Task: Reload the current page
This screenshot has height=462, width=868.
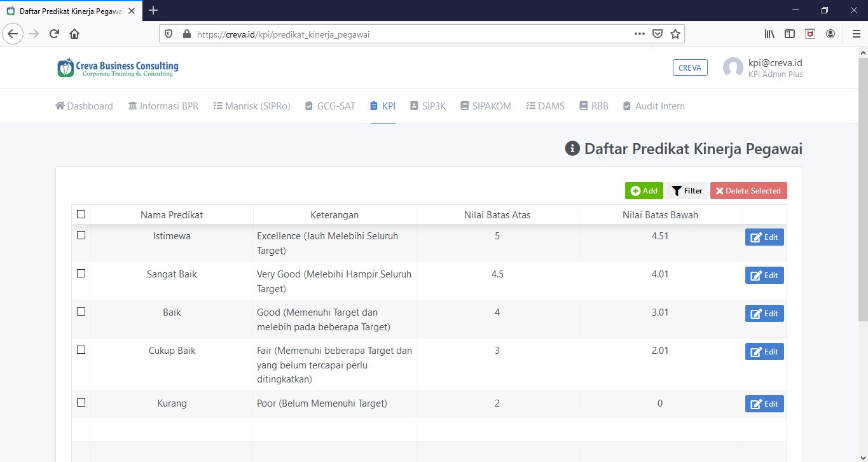Action: 54,34
